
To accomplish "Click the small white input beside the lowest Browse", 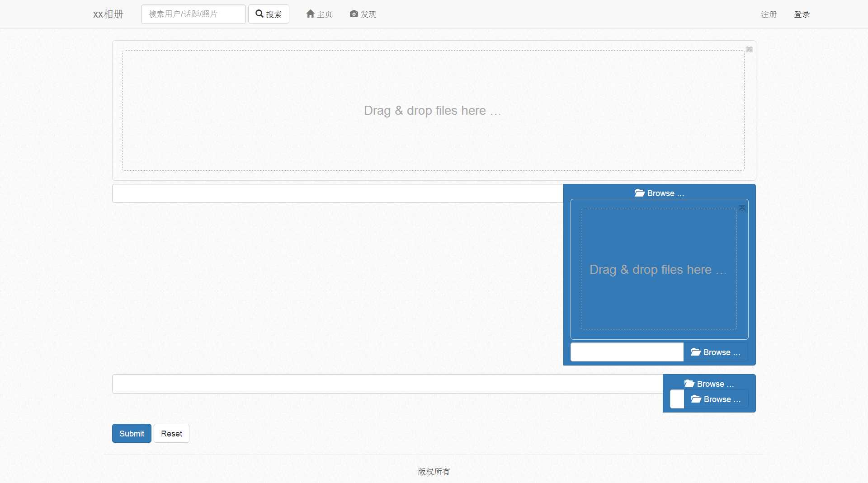I will pyautogui.click(x=677, y=399).
